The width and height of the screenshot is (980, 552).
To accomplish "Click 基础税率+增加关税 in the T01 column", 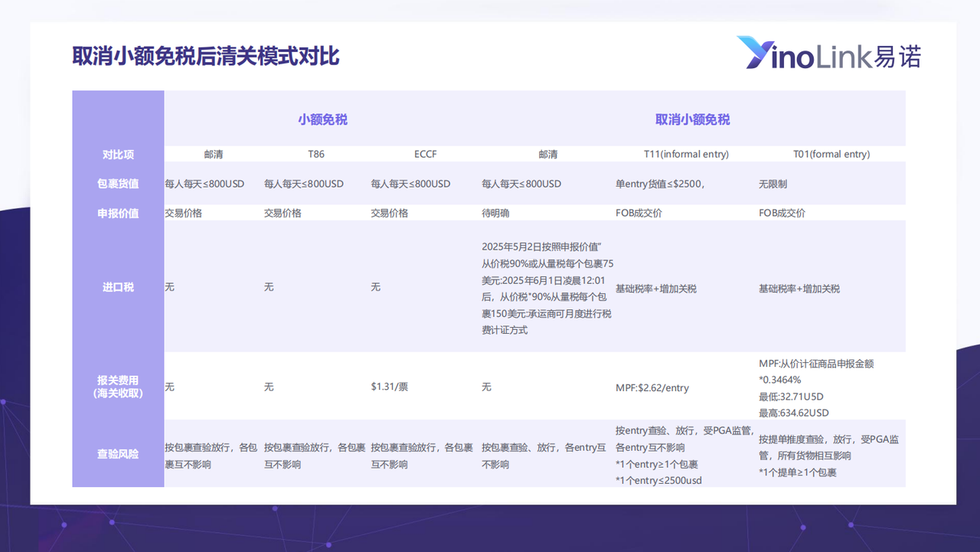I will (x=799, y=289).
